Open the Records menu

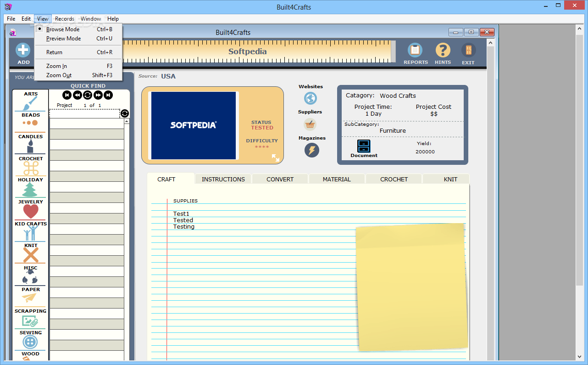pos(65,19)
